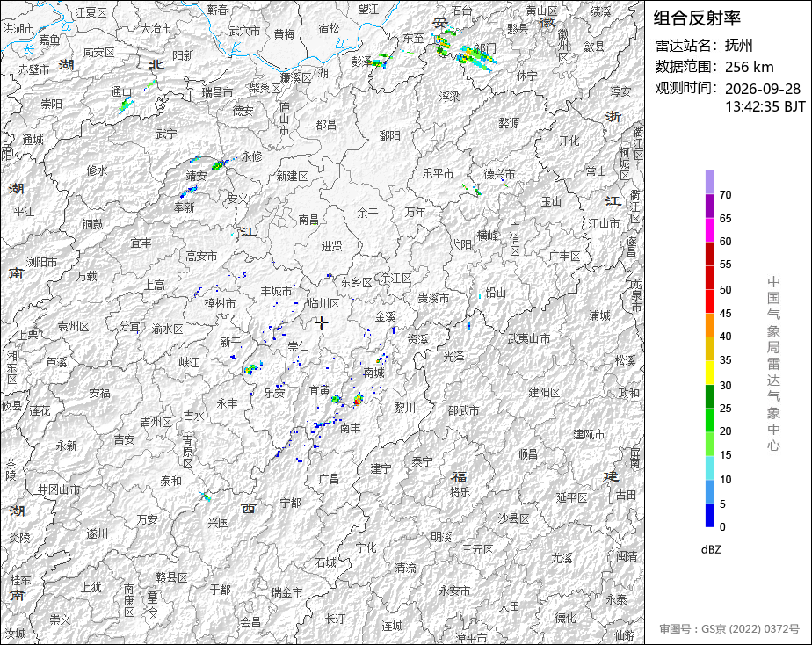Image resolution: width=812 pixels, height=645 pixels.
Task: Click the 广昌 label on map
Action: pos(329,479)
